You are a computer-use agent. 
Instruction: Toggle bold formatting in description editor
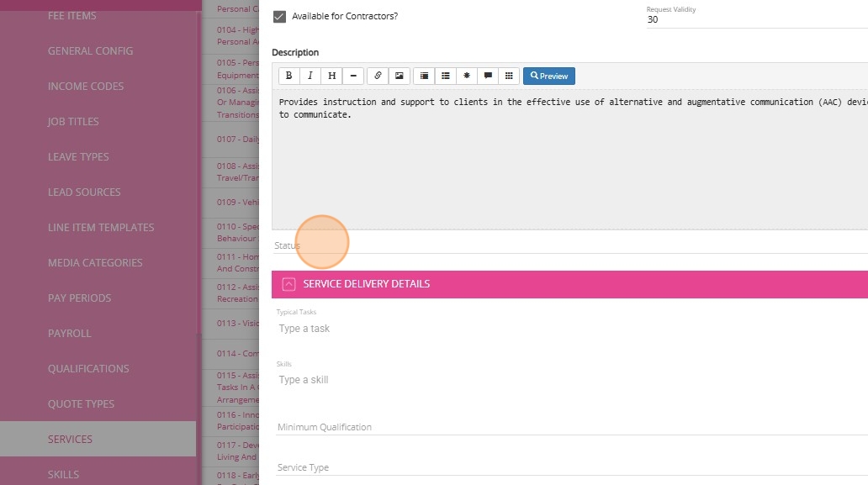(x=289, y=76)
